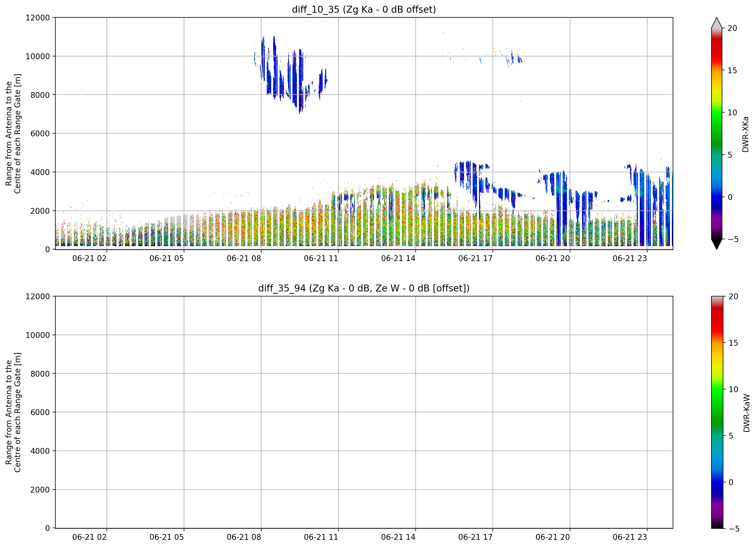Click the 6000 y-axis label on the lower plot
The image size is (756, 547).
point(40,412)
